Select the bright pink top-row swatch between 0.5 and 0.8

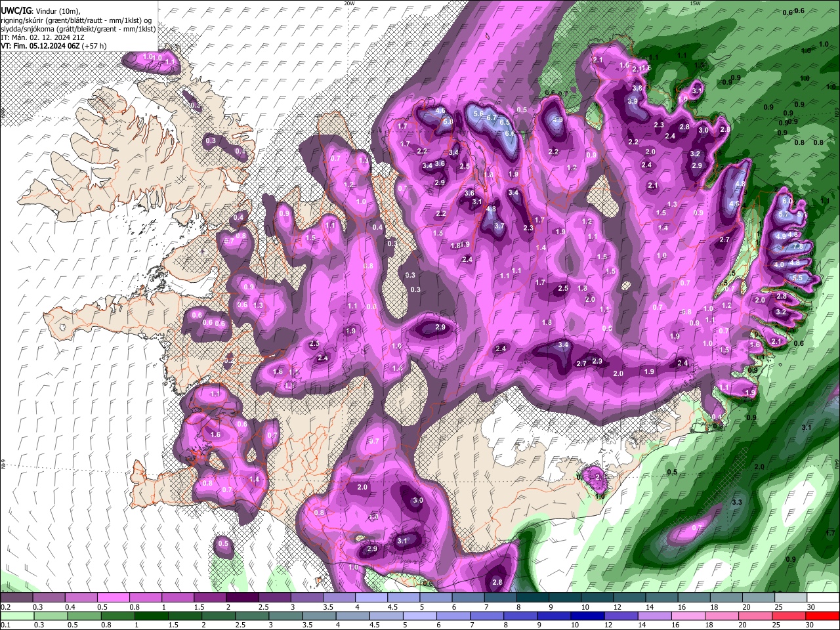coord(114,598)
